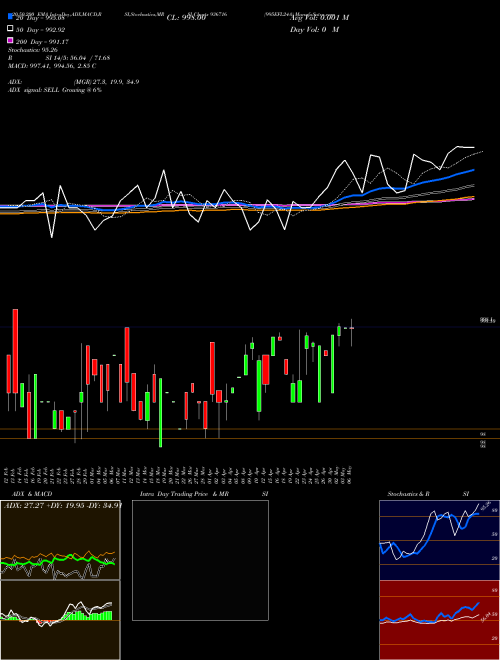The image size is (500, 660).
Task: Click 'ADX signal: SELL Growing @ 6%' text
Action: click(55, 90)
